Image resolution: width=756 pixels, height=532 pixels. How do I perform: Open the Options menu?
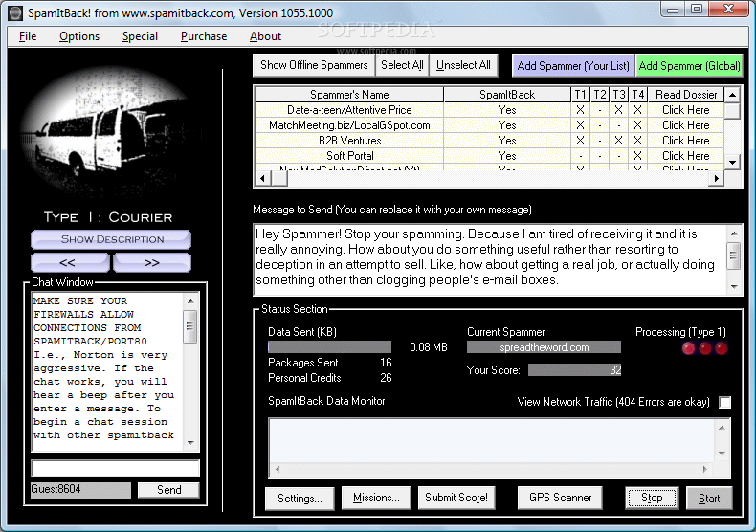point(79,36)
